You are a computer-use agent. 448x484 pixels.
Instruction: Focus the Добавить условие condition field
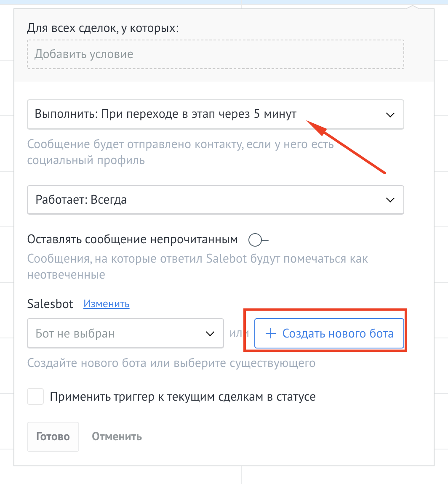click(x=215, y=54)
